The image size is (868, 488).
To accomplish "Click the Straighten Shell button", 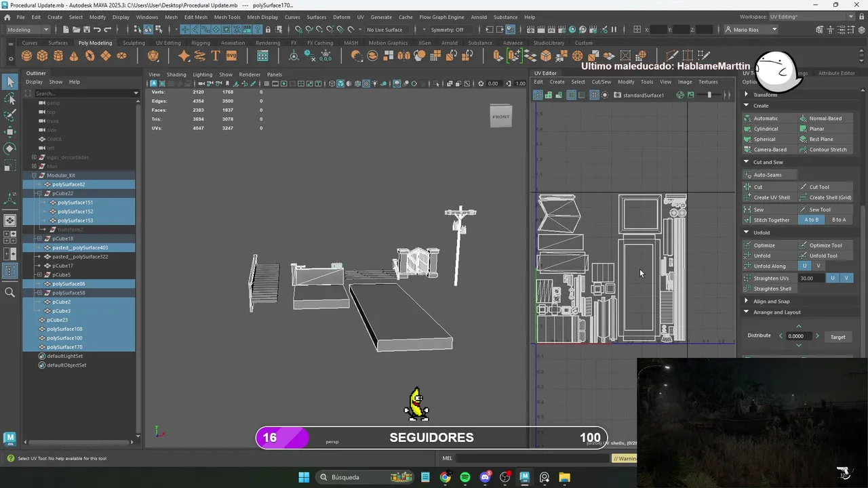I will [771, 289].
